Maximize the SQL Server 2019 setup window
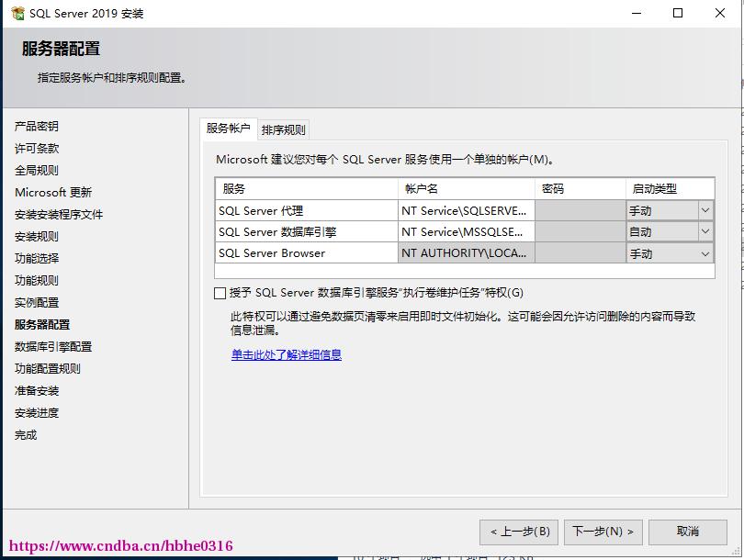 pyautogui.click(x=678, y=13)
